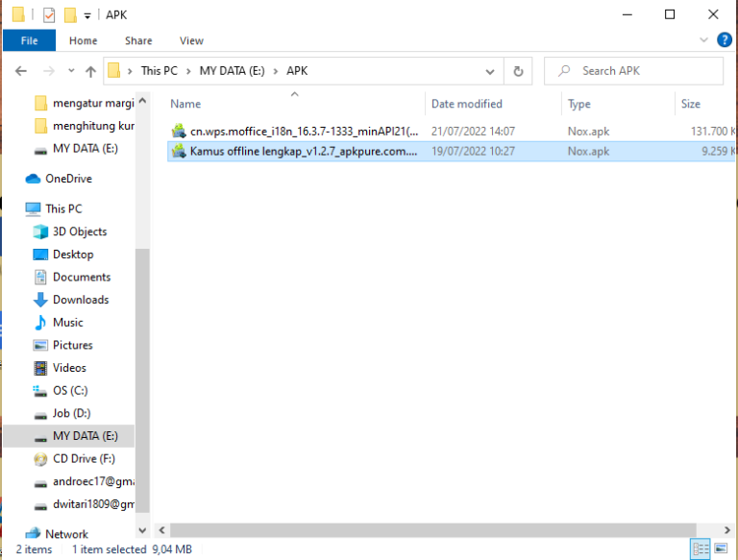The image size is (738, 560).
Task: Open CD Drive (F:) in sidebar
Action: [74, 459]
